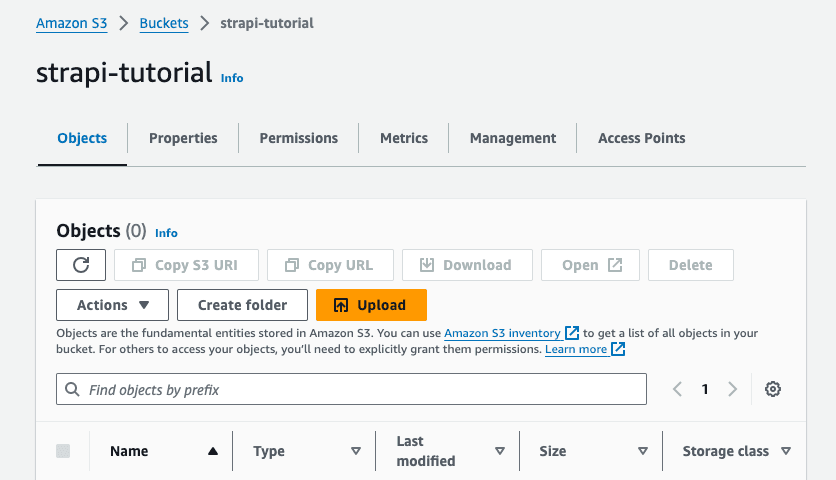
Task: Click the Open button
Action: 590,265
